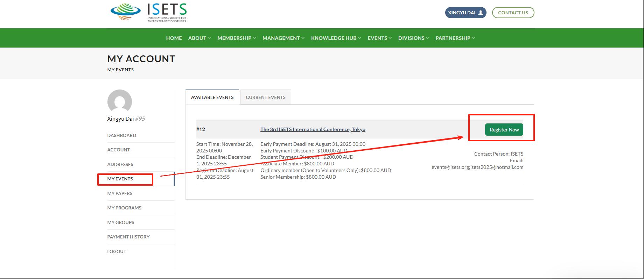Image resolution: width=644 pixels, height=279 pixels.
Task: Open The 3rd ISETS International Conference link
Action: (x=313, y=129)
